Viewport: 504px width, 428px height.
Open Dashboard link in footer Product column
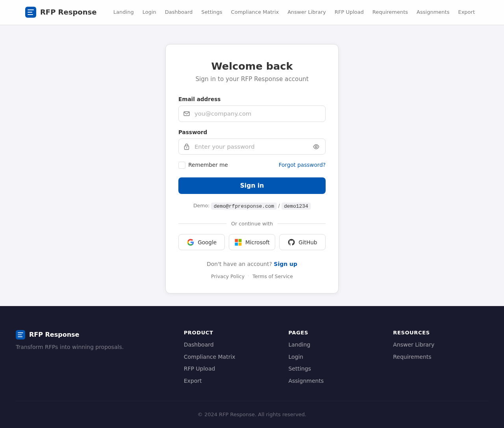199,345
